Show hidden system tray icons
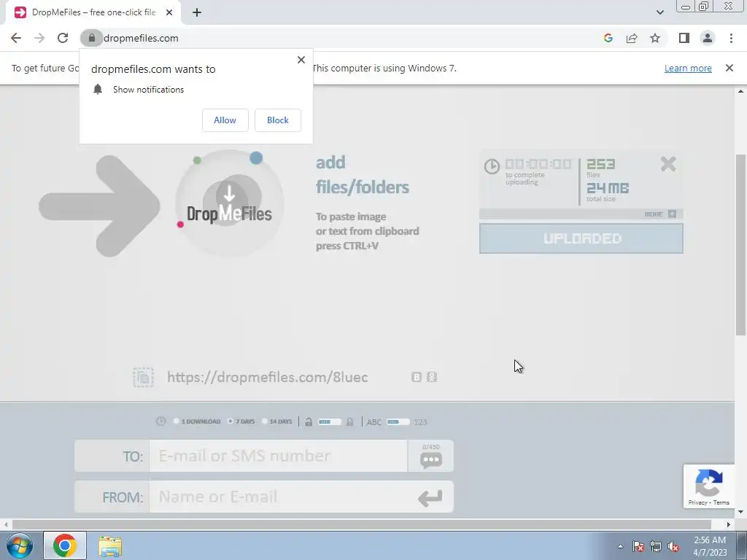This screenshot has height=560, width=747. [x=620, y=546]
